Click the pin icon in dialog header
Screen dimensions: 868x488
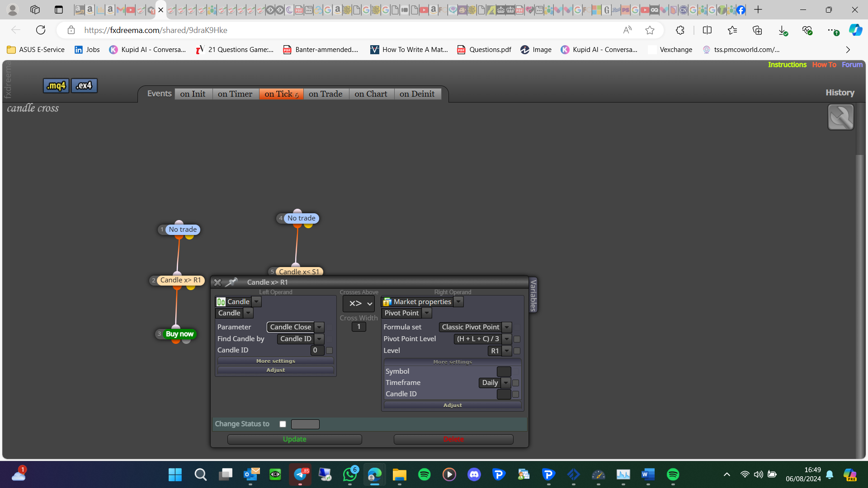click(231, 282)
